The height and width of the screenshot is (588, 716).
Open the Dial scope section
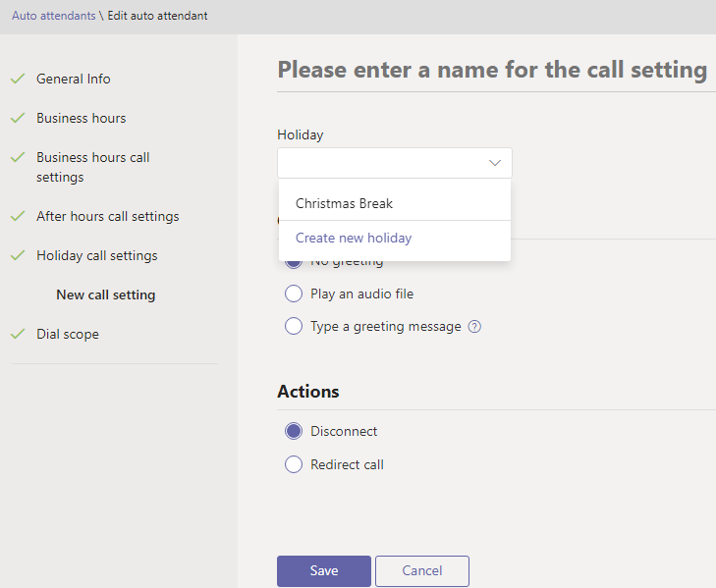(x=68, y=334)
